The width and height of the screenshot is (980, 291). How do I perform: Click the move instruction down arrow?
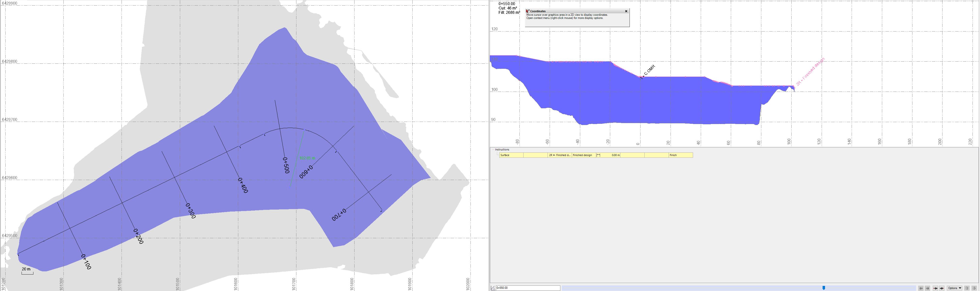coord(974,288)
